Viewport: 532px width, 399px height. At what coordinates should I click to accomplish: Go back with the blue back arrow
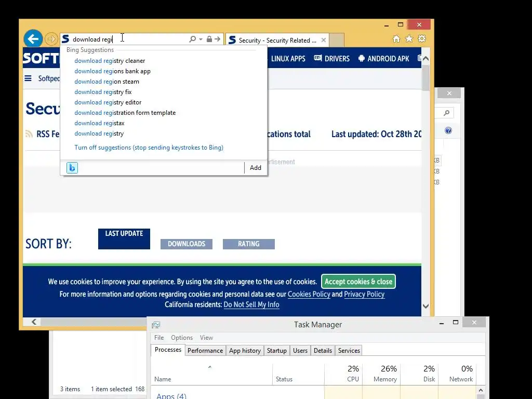[x=33, y=39]
